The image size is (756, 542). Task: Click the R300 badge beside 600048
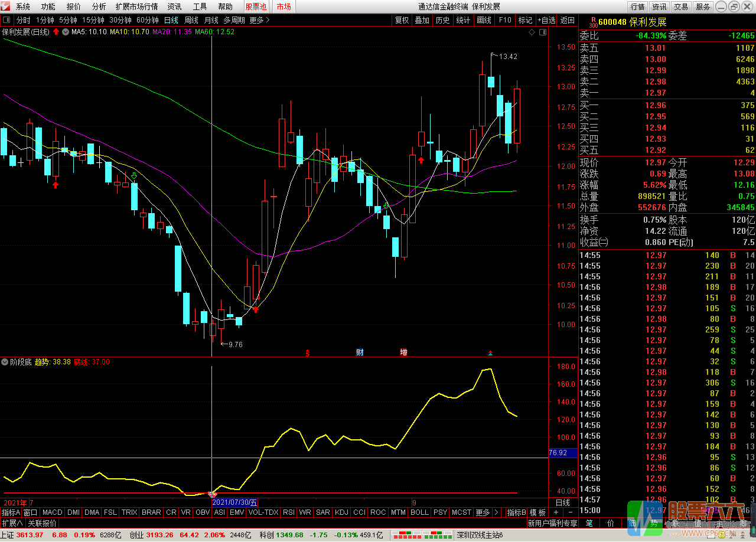tap(594, 22)
